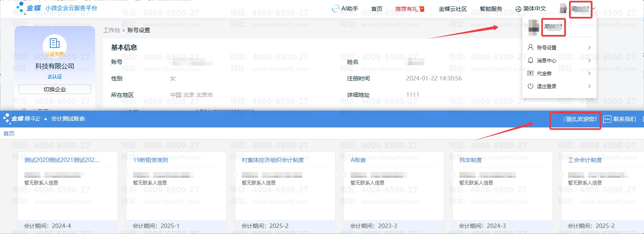
Task: Open the AI助手 assistant icon
Action: (x=335, y=8)
